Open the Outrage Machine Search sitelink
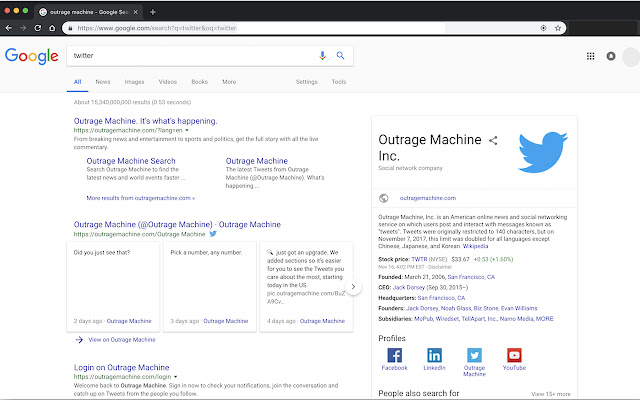 131,161
